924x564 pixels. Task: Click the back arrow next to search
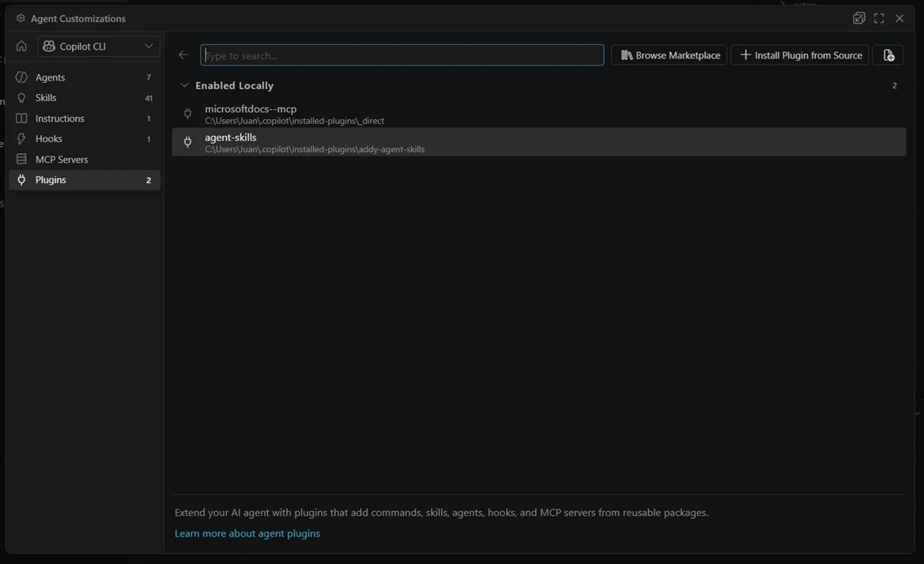[x=183, y=55]
